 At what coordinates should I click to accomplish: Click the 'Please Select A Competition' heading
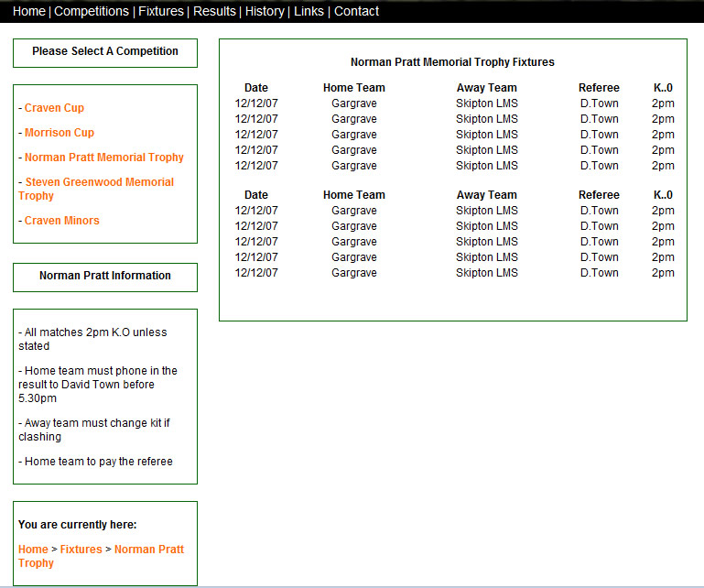tap(105, 51)
